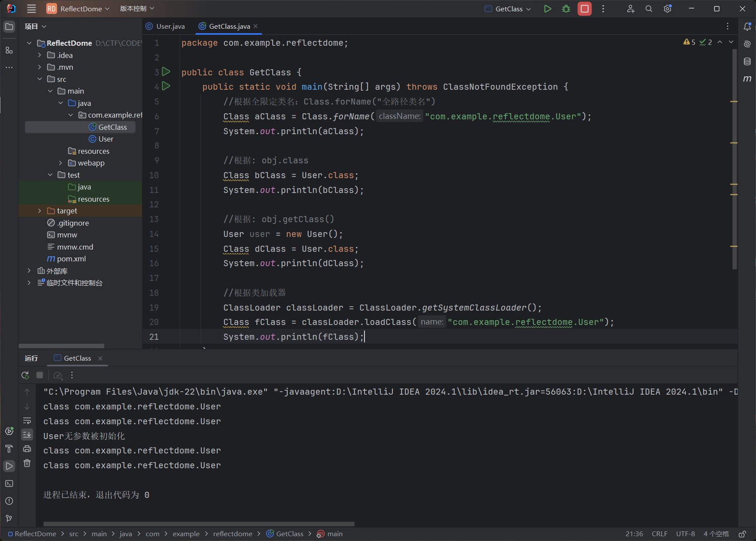Viewport: 756px width, 541px height.
Task: Rerun GetClass from the run panel
Action: 25,375
